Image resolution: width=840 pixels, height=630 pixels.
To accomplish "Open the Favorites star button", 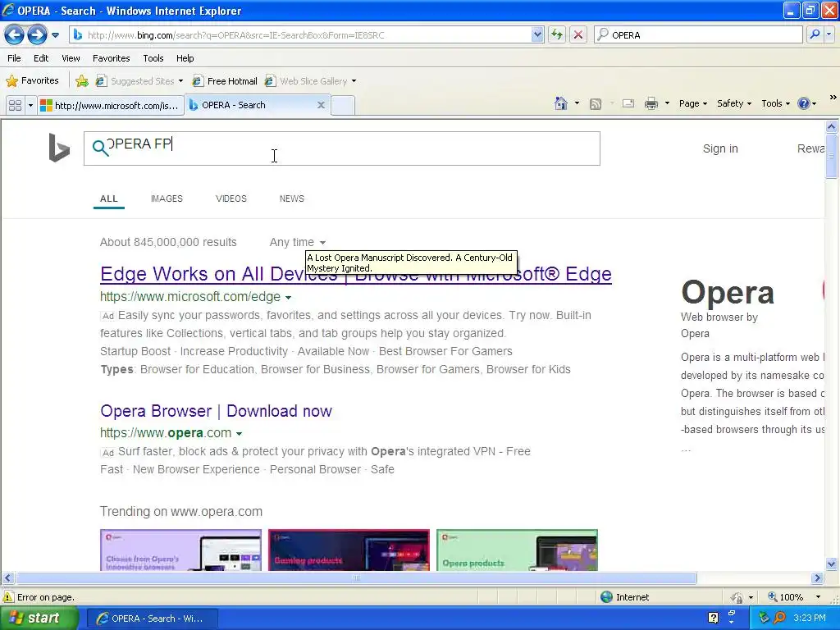I will pyautogui.click(x=32, y=81).
